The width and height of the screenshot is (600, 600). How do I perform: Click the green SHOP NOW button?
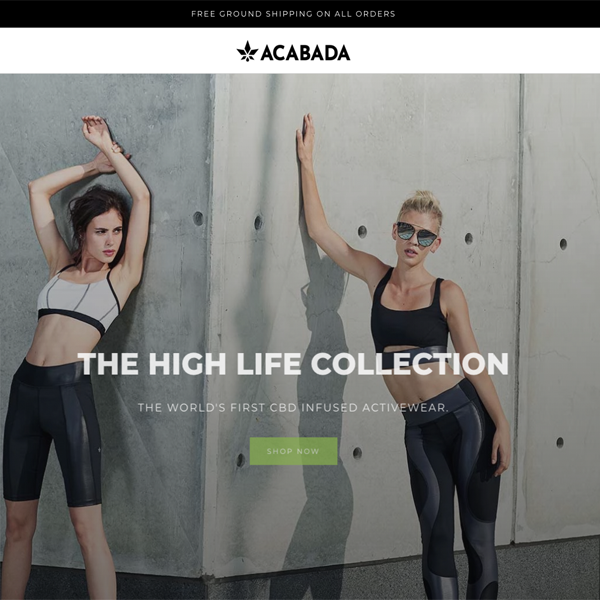tap(293, 451)
